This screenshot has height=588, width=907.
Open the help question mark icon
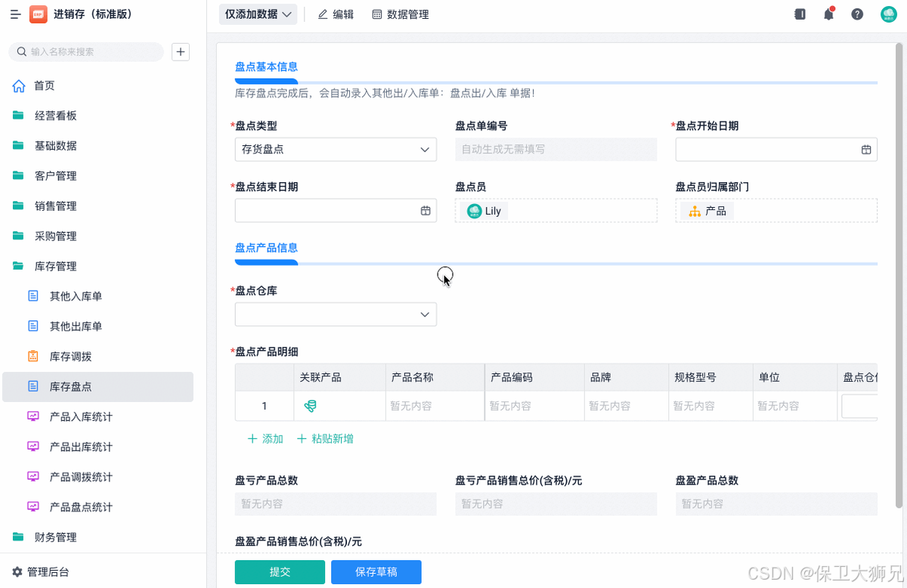pyautogui.click(x=857, y=14)
